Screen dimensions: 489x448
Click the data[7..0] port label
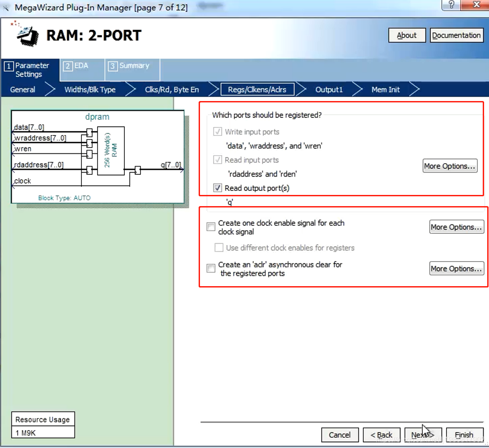[x=29, y=127]
